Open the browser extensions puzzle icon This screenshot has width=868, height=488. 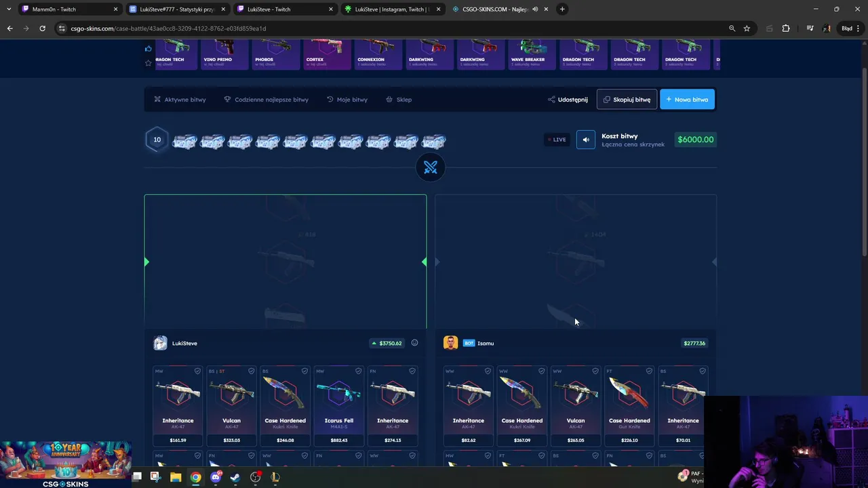click(x=786, y=28)
